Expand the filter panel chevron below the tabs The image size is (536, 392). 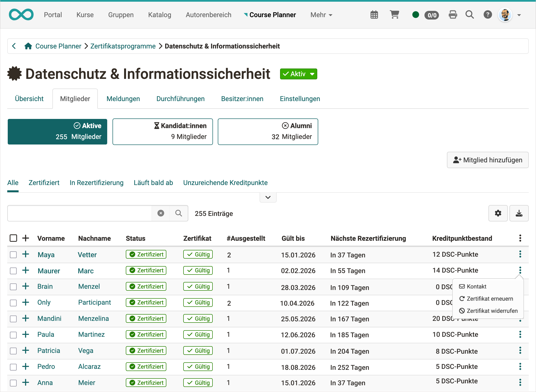point(268,197)
